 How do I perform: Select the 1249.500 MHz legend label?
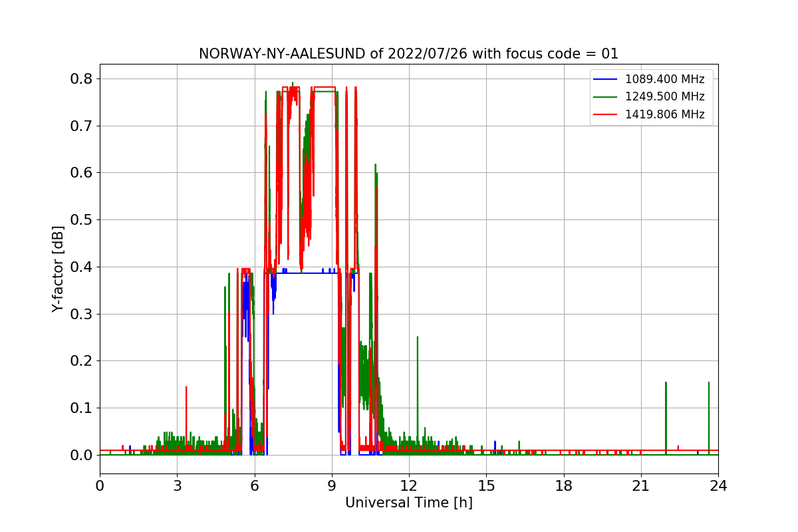(664, 96)
